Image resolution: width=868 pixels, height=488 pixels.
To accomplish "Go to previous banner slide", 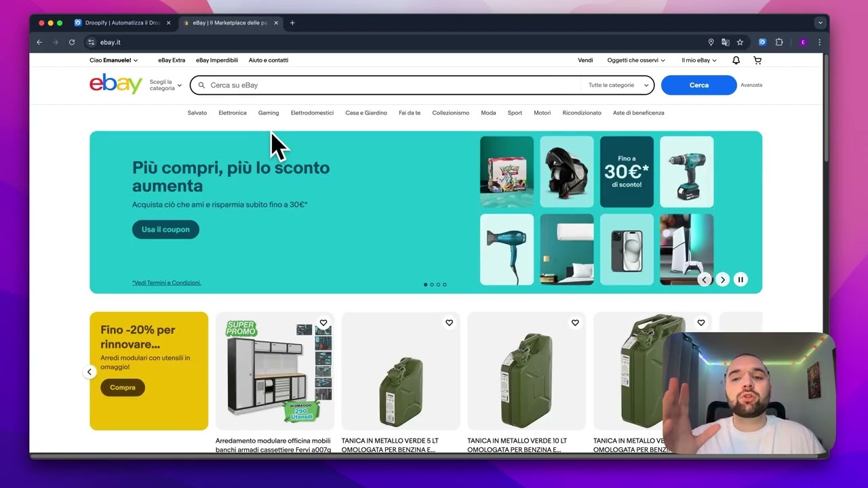I will coord(705,279).
